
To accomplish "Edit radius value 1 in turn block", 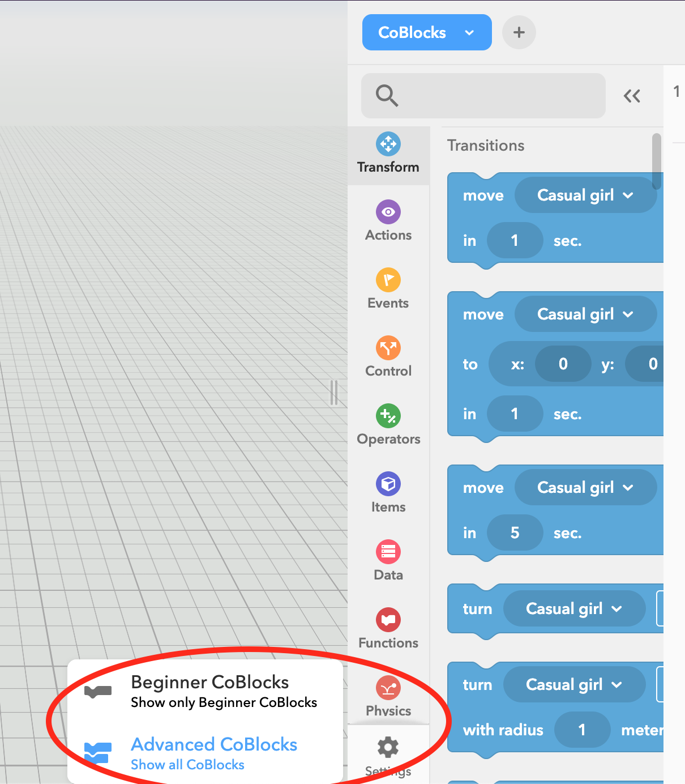I will point(582,730).
